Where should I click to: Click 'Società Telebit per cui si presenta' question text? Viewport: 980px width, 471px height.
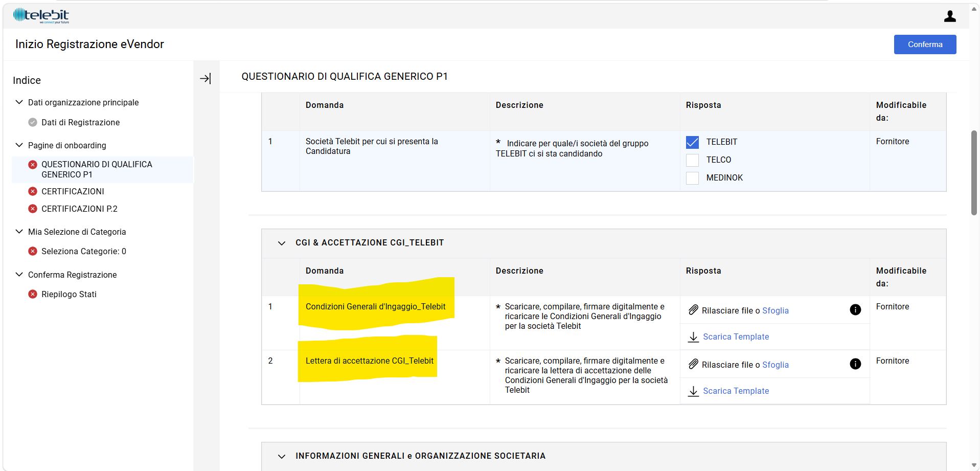coord(372,146)
